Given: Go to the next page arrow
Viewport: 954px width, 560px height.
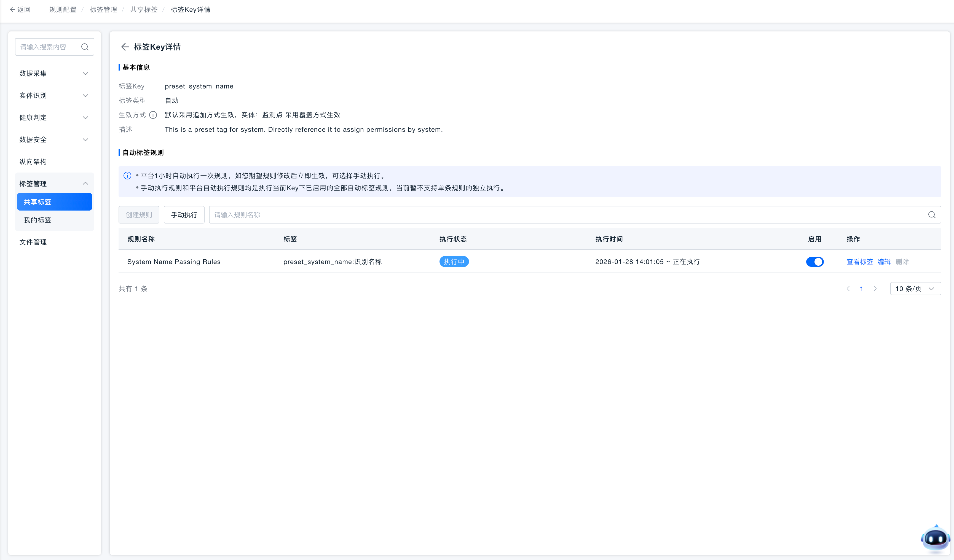Looking at the screenshot, I should 875,289.
